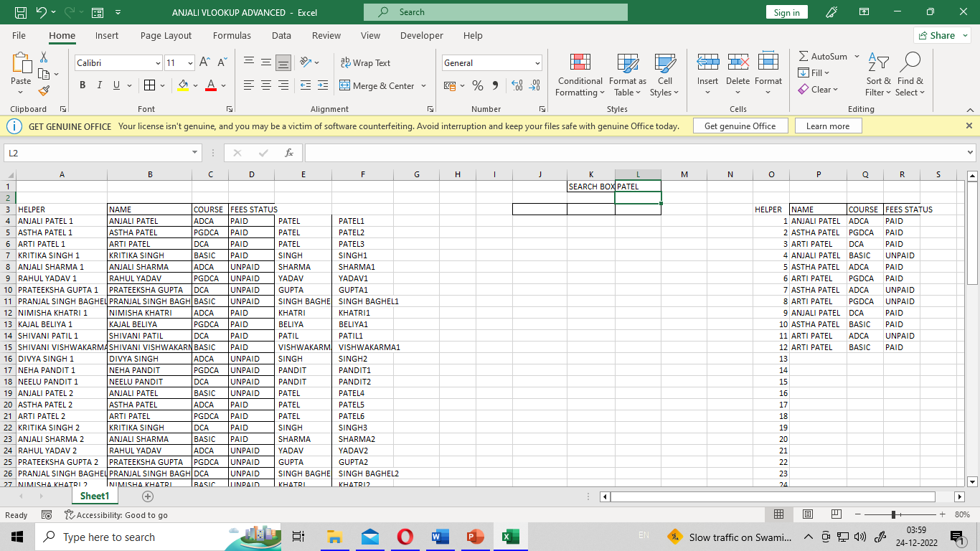The height and width of the screenshot is (551, 980).
Task: Click Get genuine Office button
Action: (740, 126)
